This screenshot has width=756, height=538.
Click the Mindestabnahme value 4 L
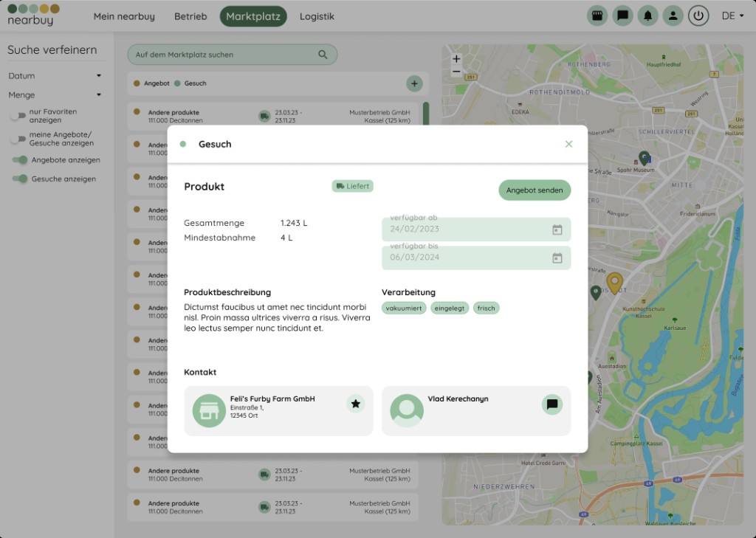286,238
